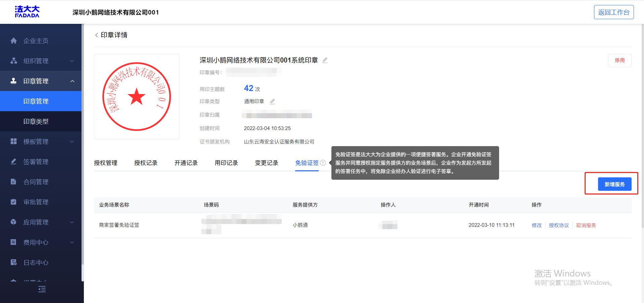Click the 签署管理 pen icon
This screenshot has width=644, height=303.
[x=13, y=162]
